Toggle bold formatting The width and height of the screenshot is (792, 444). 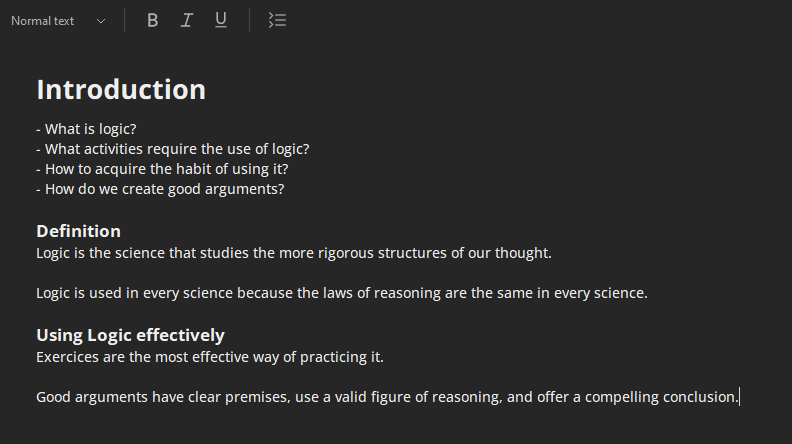click(153, 20)
